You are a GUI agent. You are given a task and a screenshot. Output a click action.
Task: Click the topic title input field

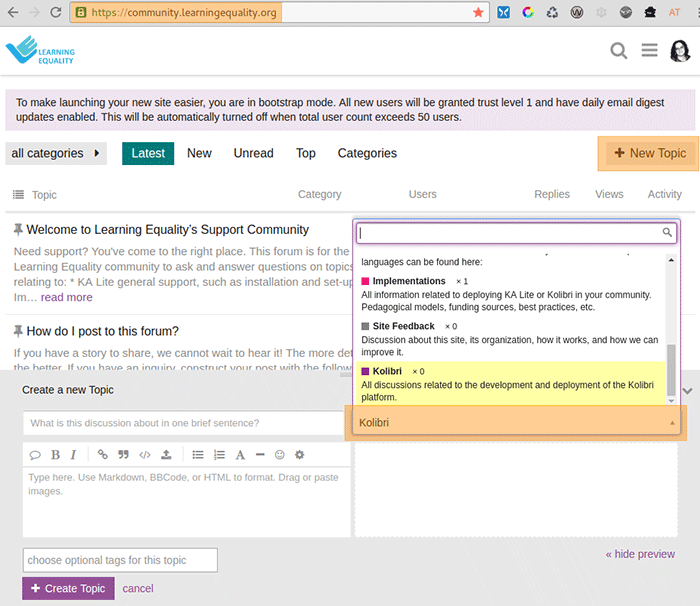tap(183, 423)
